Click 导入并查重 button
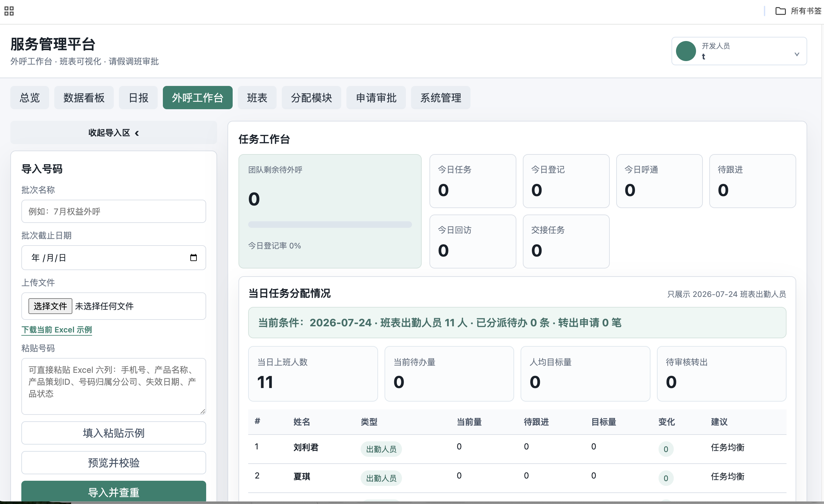 (x=114, y=492)
